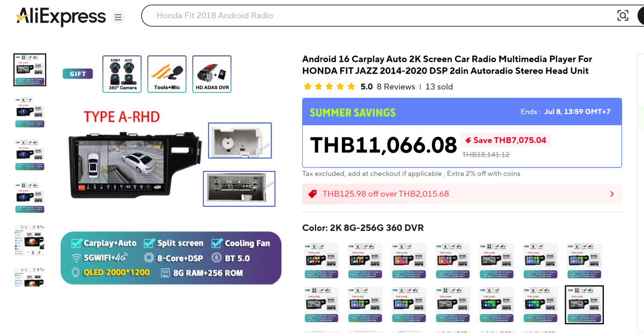Click the five-star rating icons
The image size is (644, 333).
[x=329, y=86]
